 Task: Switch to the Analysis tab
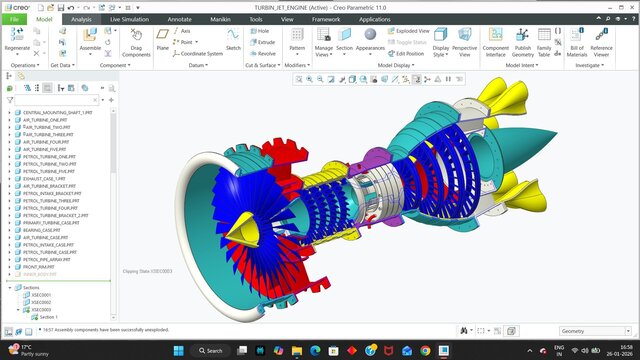click(x=81, y=19)
